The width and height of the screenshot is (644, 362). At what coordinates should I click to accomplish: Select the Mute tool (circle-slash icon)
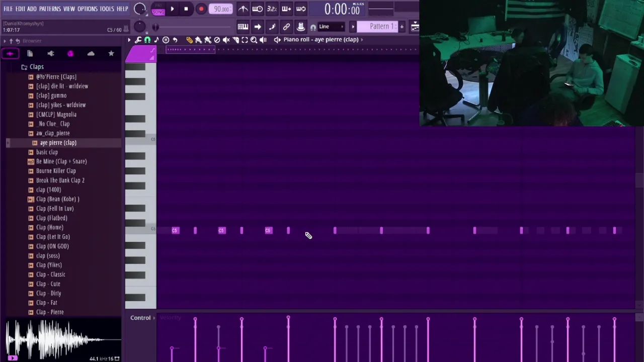(217, 40)
